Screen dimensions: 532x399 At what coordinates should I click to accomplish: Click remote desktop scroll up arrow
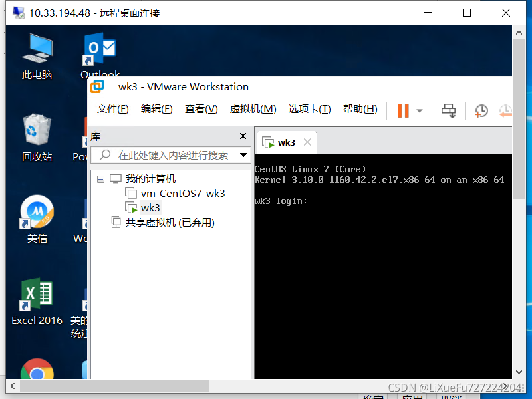519,33
